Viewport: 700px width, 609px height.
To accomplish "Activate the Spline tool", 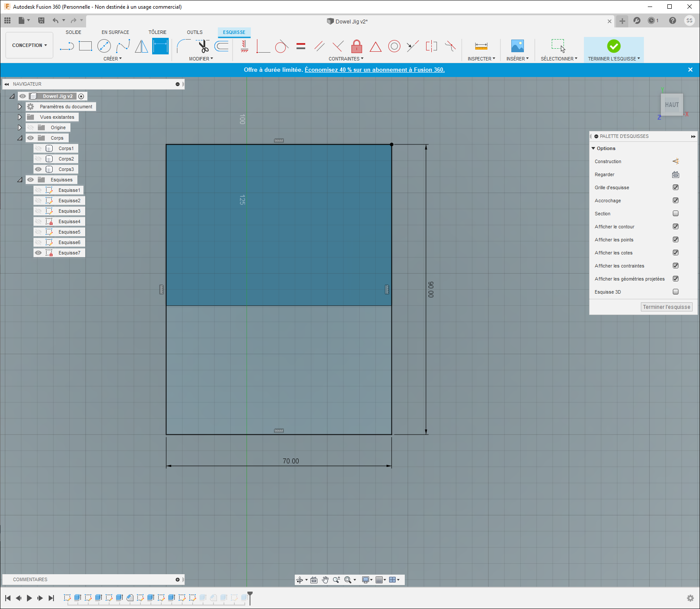I will (x=123, y=46).
